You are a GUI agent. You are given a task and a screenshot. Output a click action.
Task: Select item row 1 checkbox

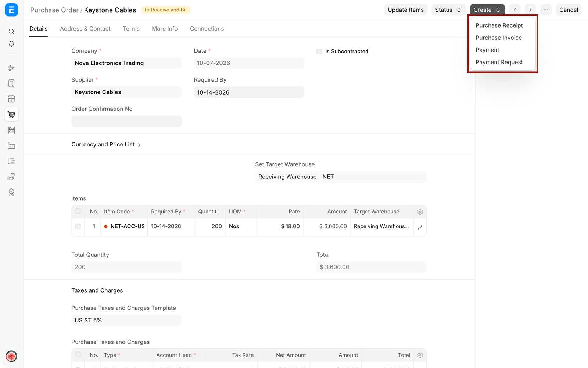pyautogui.click(x=78, y=227)
